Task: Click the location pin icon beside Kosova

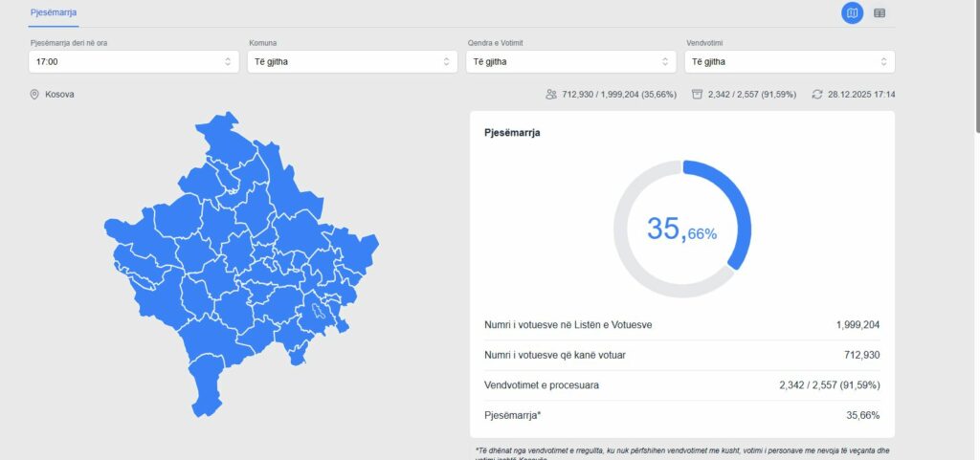Action: point(34,95)
